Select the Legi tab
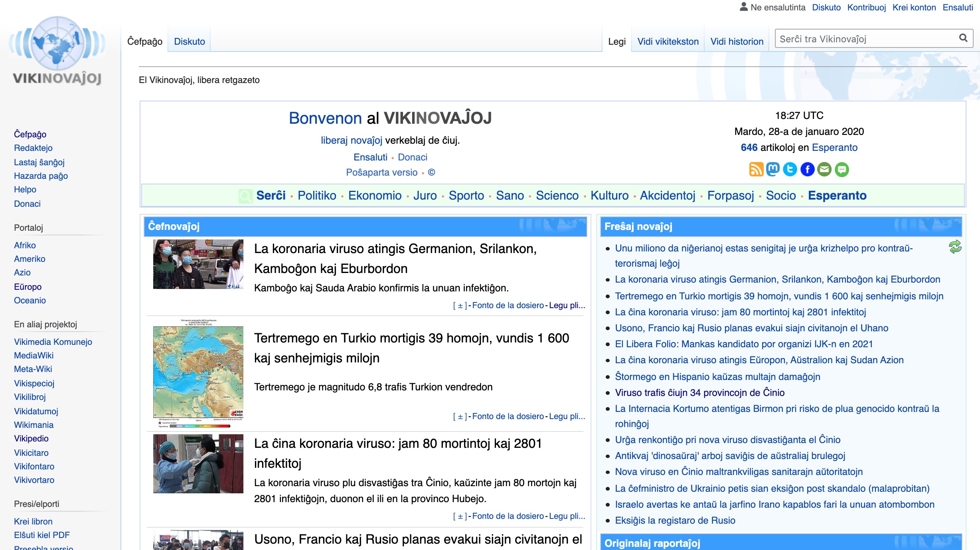 [x=617, y=42]
